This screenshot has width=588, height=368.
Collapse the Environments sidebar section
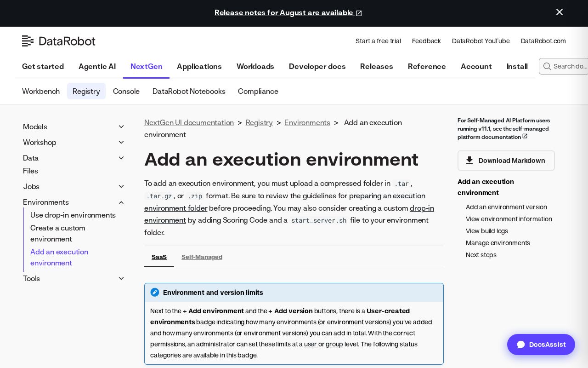click(x=121, y=202)
